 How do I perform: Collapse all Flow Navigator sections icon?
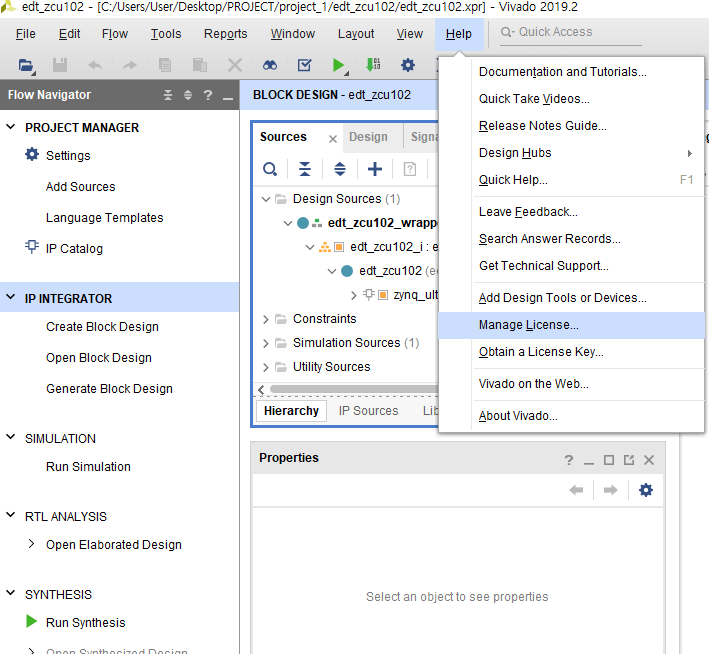[x=168, y=95]
